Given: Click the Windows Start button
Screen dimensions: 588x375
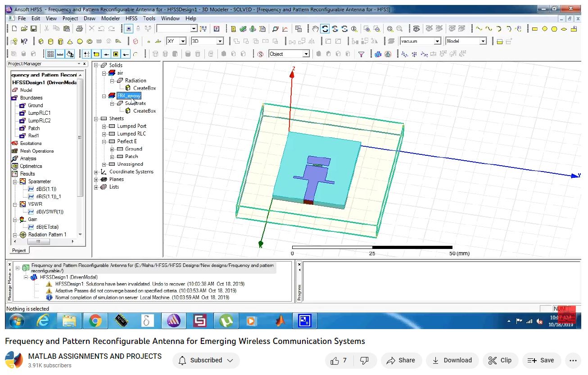Looking at the screenshot, I should [16, 321].
